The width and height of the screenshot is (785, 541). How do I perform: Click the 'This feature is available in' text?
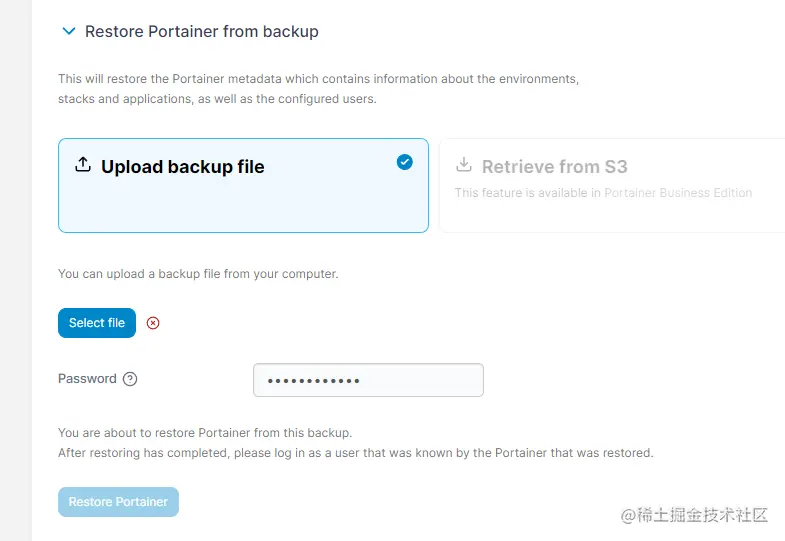(527, 193)
